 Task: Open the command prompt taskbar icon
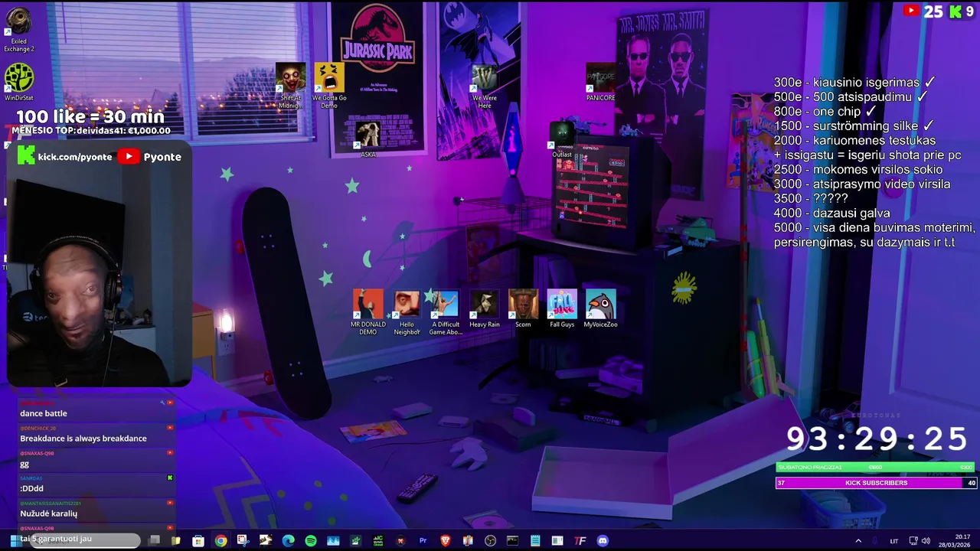click(x=512, y=540)
